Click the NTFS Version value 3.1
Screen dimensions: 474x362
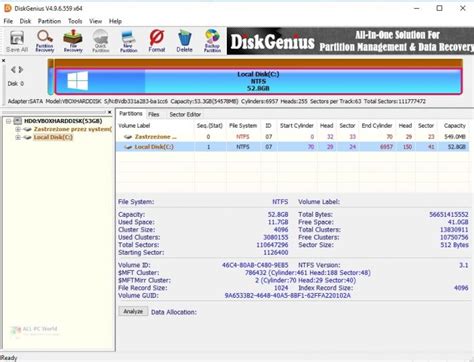click(464, 265)
